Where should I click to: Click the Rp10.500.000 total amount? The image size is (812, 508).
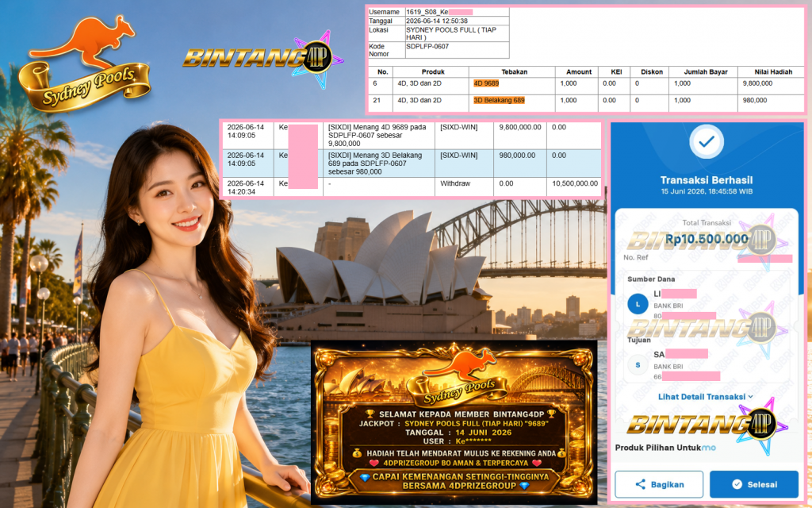point(707,239)
